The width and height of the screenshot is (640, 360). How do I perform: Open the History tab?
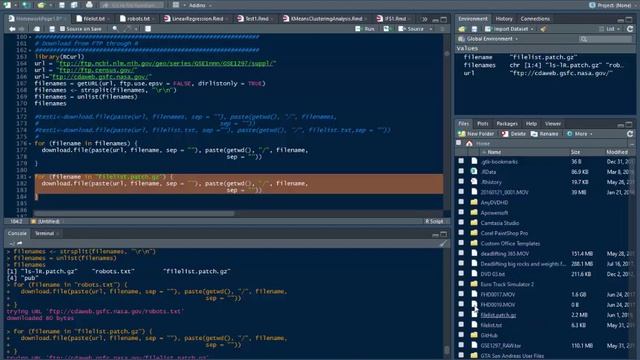504,19
